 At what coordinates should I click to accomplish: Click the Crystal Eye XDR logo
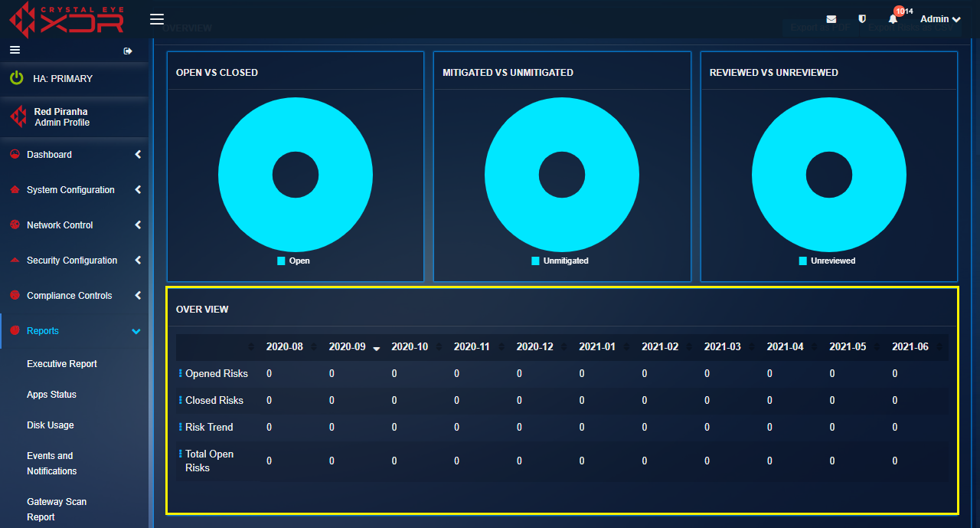pos(67,20)
